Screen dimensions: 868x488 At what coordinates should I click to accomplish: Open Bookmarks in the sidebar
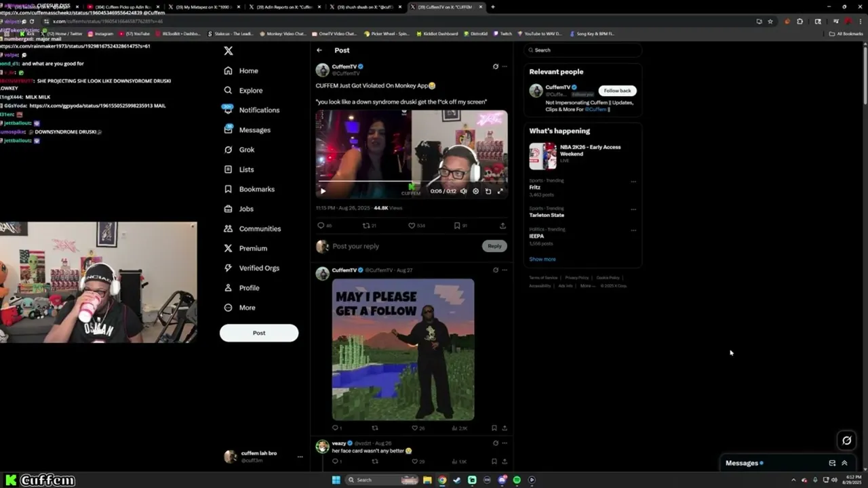tap(249, 189)
